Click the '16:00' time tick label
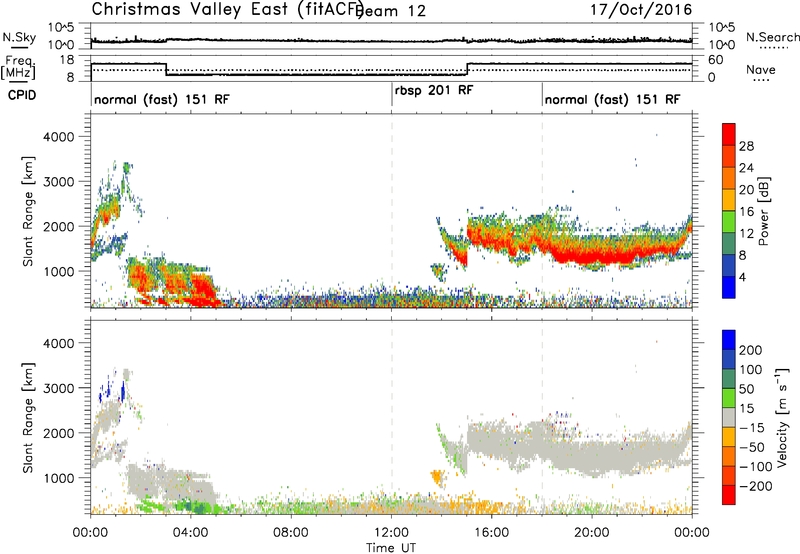This screenshot has height=554, width=800. [491, 533]
